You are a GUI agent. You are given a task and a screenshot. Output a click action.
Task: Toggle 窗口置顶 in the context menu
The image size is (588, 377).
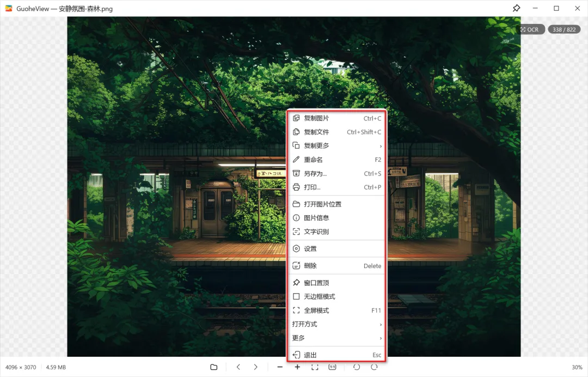coord(336,282)
